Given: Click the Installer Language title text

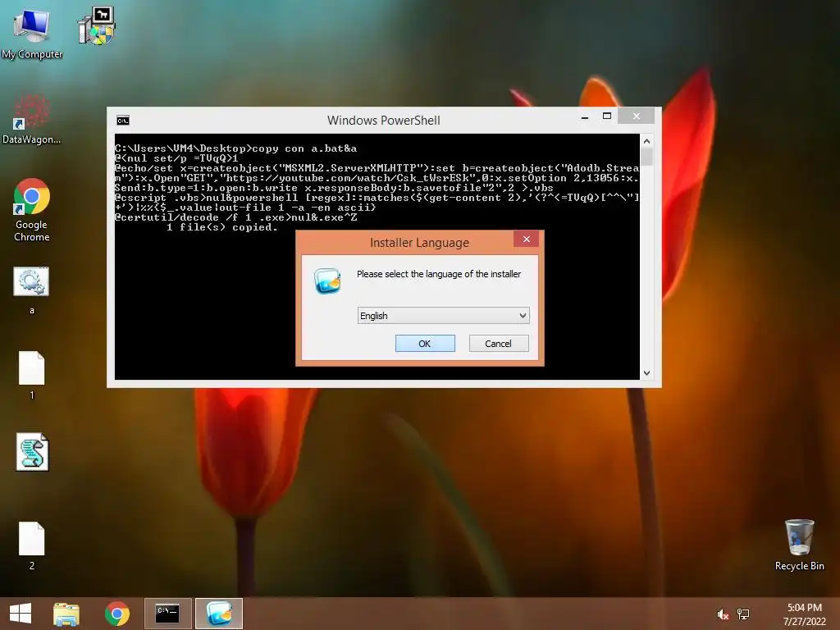Looking at the screenshot, I should pyautogui.click(x=419, y=243).
